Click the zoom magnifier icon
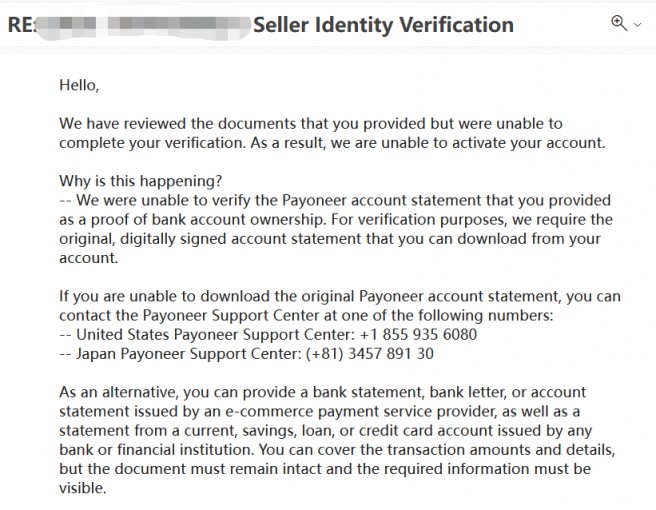656x510 pixels. (619, 23)
